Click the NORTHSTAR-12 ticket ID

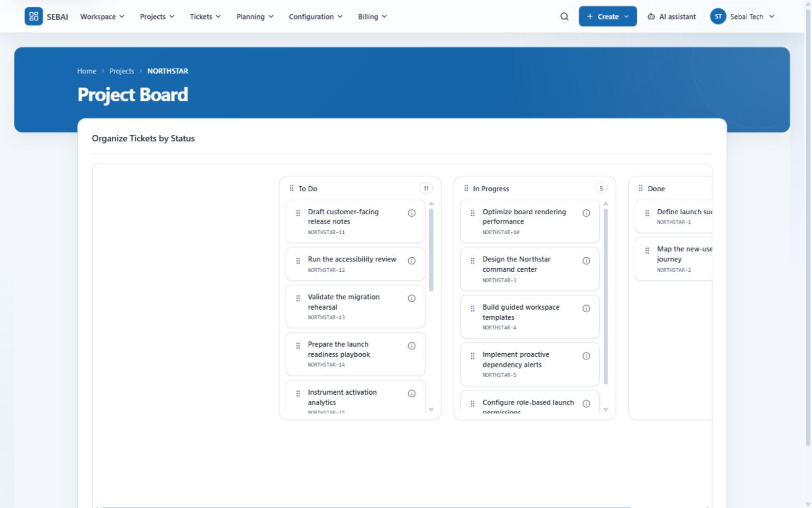pyautogui.click(x=326, y=270)
